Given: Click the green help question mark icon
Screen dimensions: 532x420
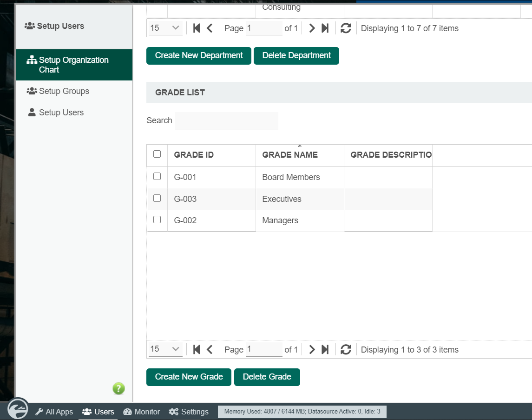Looking at the screenshot, I should [118, 388].
